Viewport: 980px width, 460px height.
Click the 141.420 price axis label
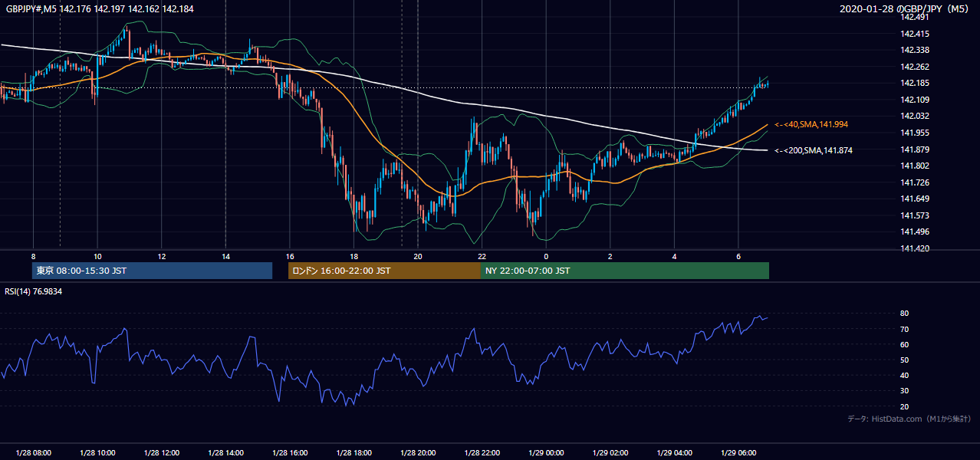click(914, 248)
